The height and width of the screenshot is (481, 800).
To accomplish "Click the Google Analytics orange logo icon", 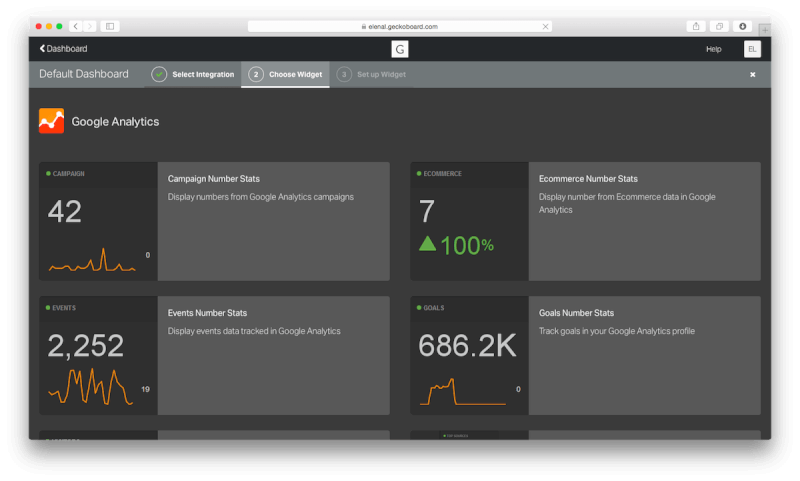I will point(52,121).
